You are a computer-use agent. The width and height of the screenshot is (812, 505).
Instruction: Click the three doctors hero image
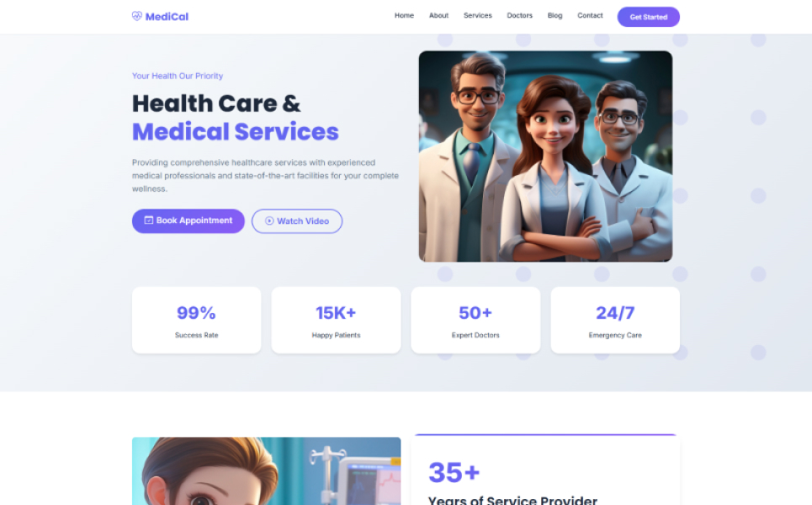point(545,156)
